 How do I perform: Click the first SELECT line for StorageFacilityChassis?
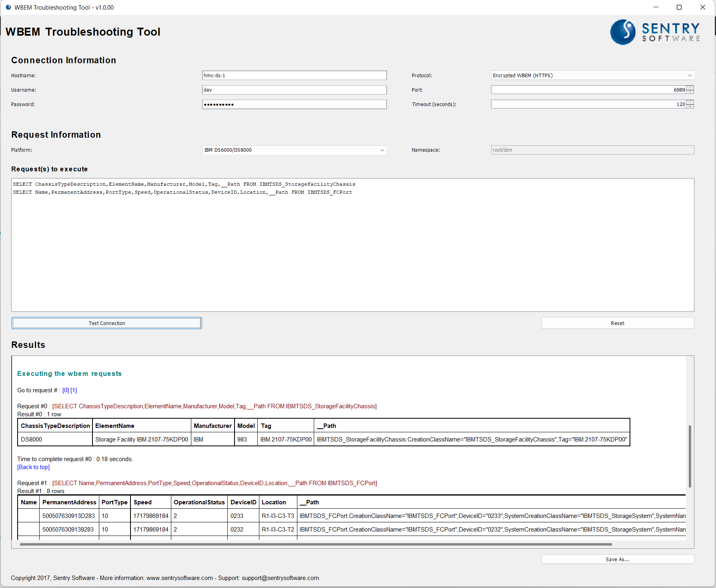[x=184, y=184]
